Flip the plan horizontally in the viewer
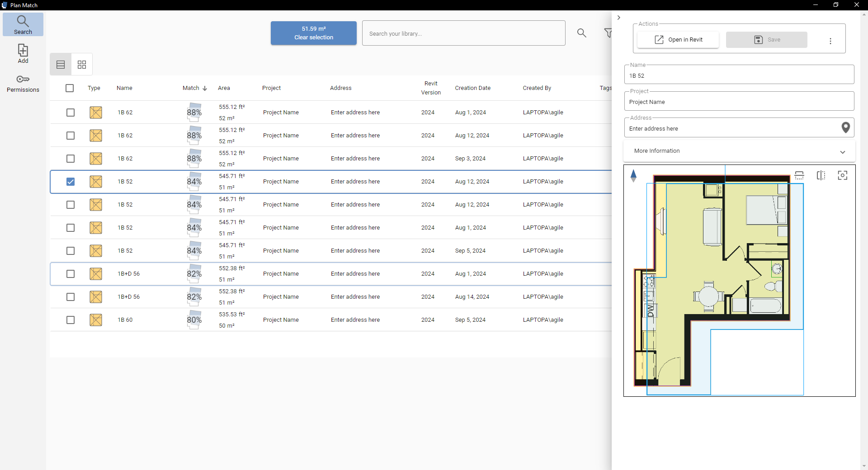868x470 pixels. tap(821, 175)
